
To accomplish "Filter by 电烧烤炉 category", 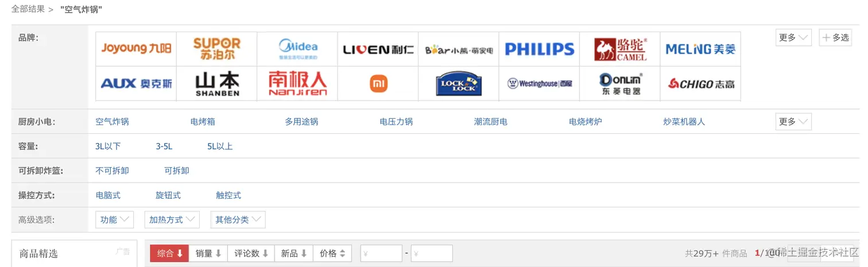I will point(586,122).
